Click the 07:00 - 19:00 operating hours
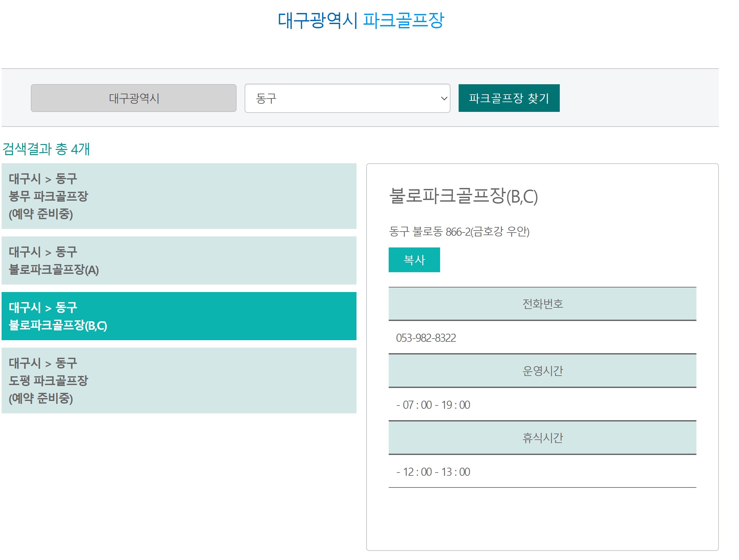739x560 pixels. (x=433, y=405)
